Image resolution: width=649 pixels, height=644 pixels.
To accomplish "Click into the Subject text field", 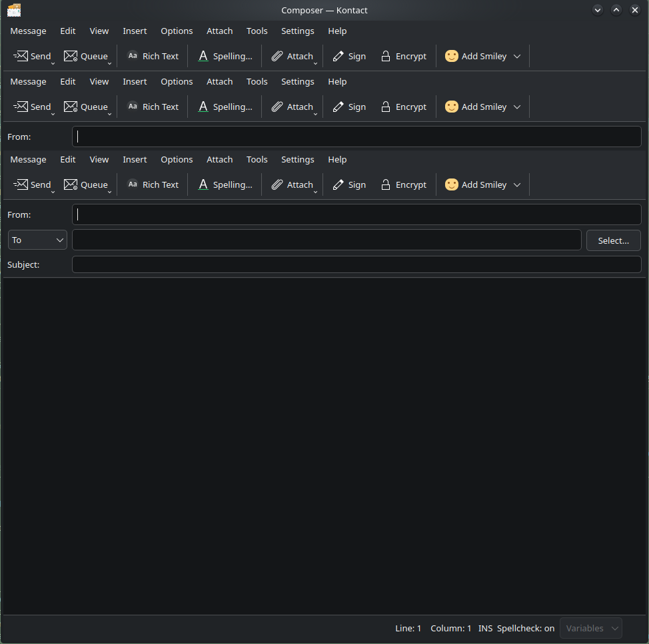I will pos(356,265).
